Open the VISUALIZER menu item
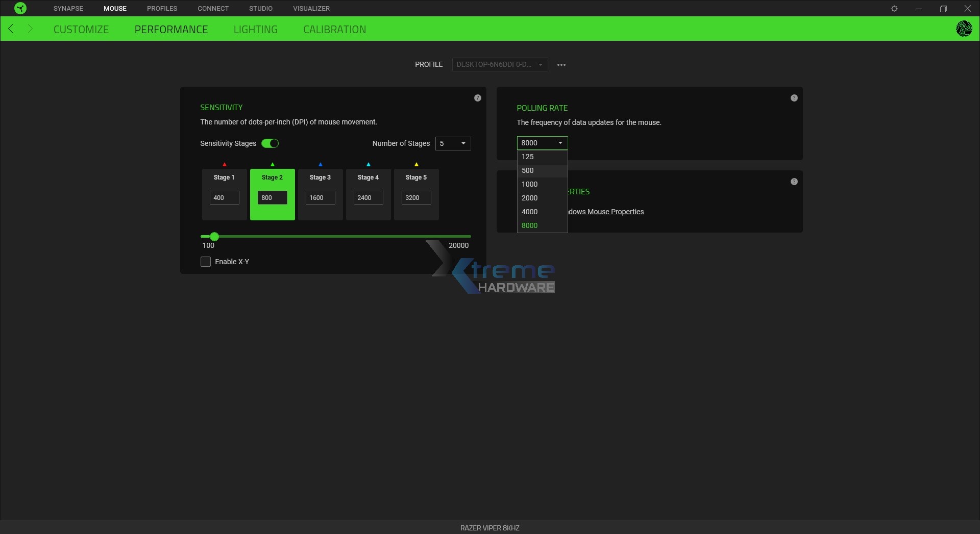The image size is (980, 534). (x=311, y=8)
